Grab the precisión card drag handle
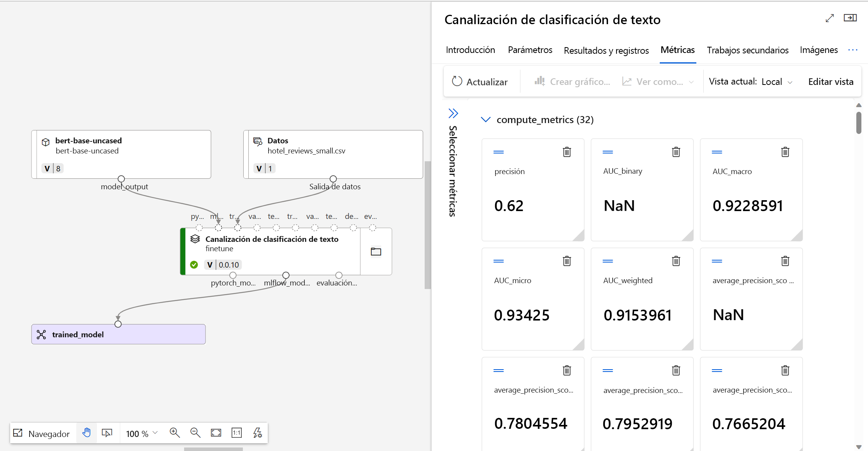Viewport: 868px width, 451px height. (x=499, y=152)
